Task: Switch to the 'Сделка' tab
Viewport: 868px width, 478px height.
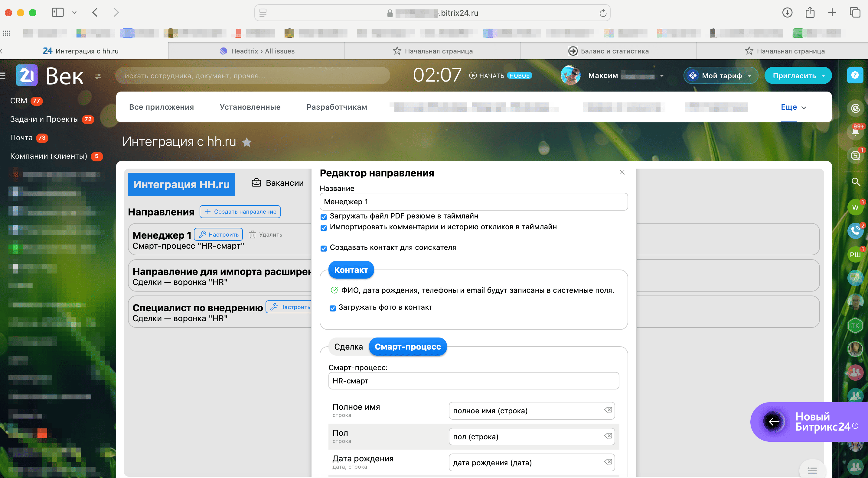Action: pyautogui.click(x=348, y=347)
